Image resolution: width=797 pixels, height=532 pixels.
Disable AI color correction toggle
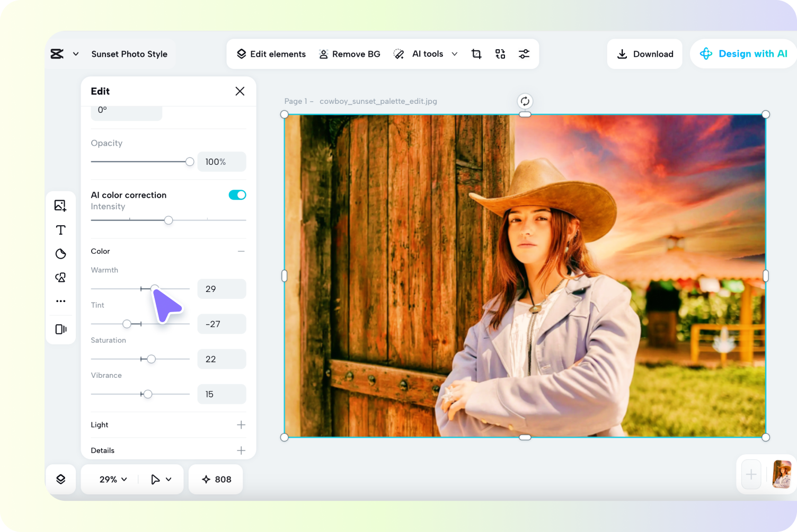coord(237,194)
